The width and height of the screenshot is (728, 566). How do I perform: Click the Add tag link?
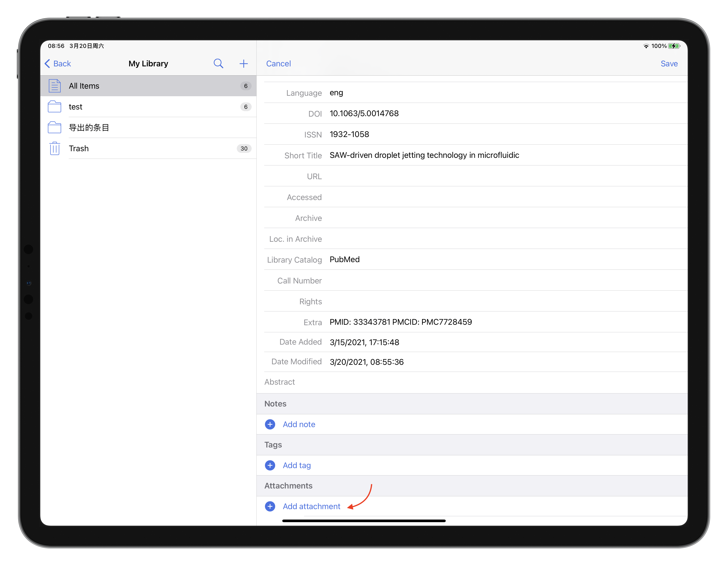[297, 465]
